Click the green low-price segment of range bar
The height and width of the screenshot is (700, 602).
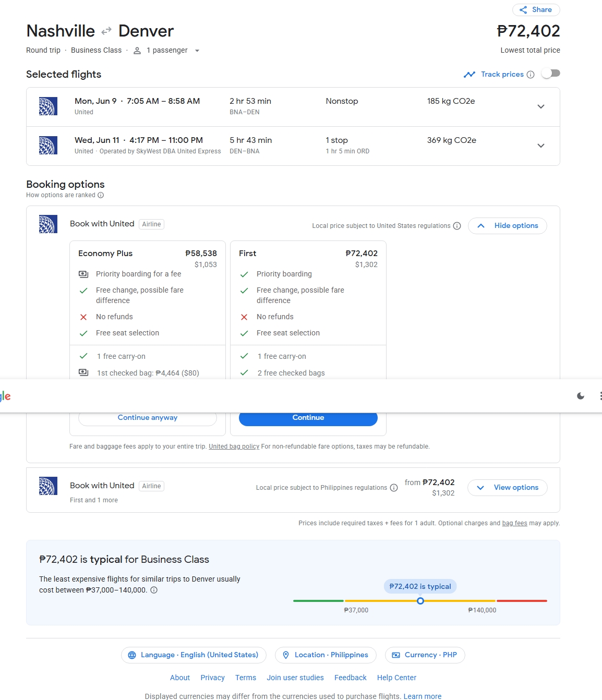tap(318, 601)
